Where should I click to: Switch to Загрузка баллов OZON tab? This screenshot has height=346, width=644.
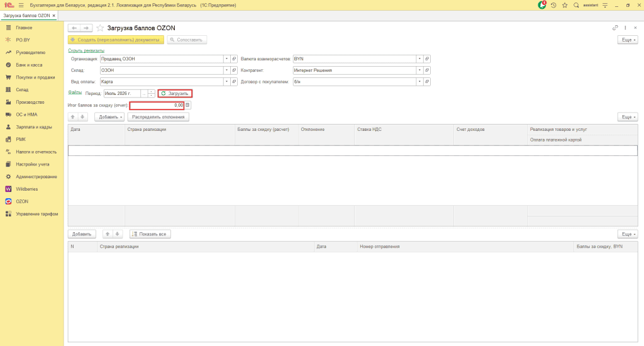click(x=26, y=16)
